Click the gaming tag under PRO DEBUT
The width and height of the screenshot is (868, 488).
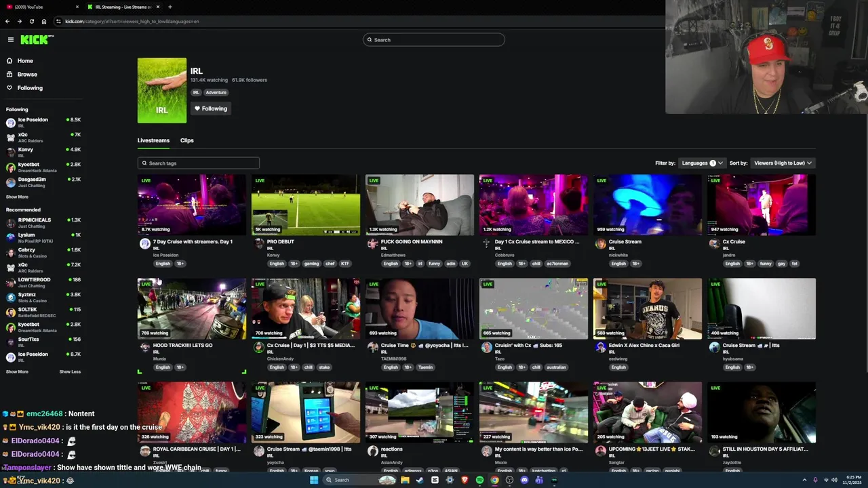[x=311, y=264]
